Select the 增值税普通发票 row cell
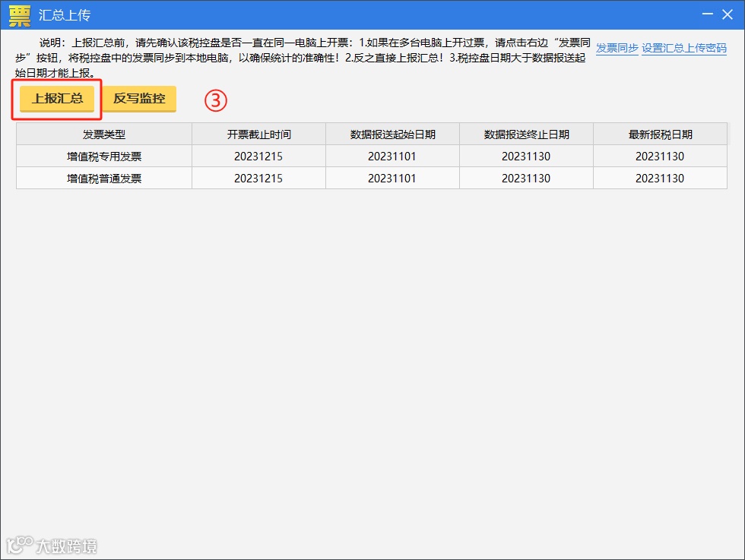 (x=104, y=178)
